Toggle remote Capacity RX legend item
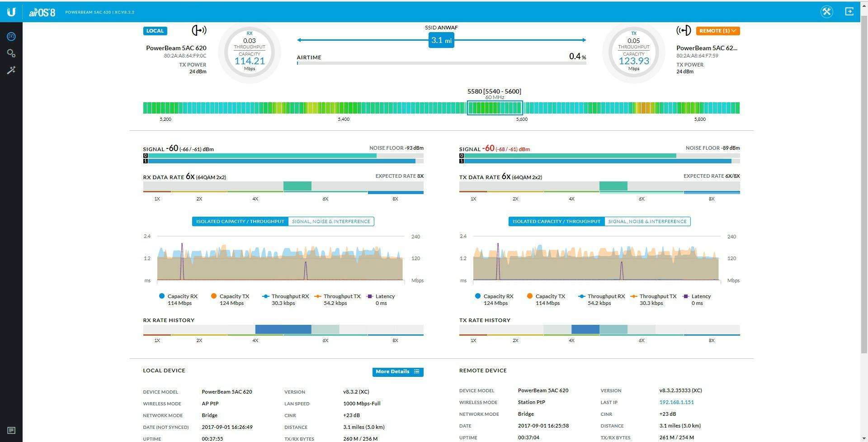Screen dimensions: 868x442 tap(494, 299)
